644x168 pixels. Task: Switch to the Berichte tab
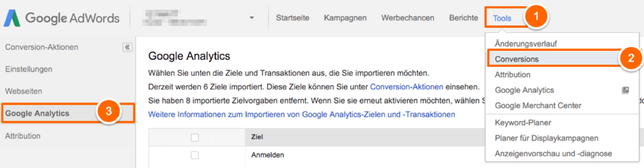tap(463, 18)
